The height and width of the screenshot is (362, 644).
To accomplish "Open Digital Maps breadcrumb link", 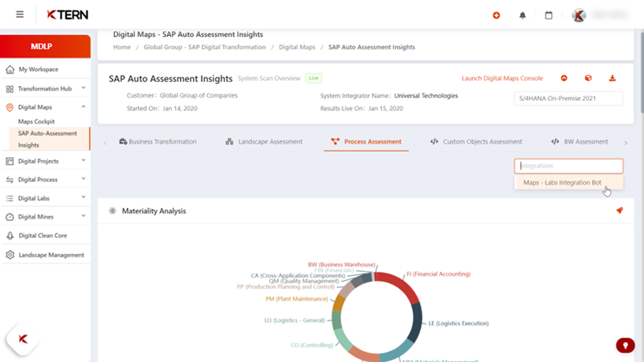I will pos(297,47).
